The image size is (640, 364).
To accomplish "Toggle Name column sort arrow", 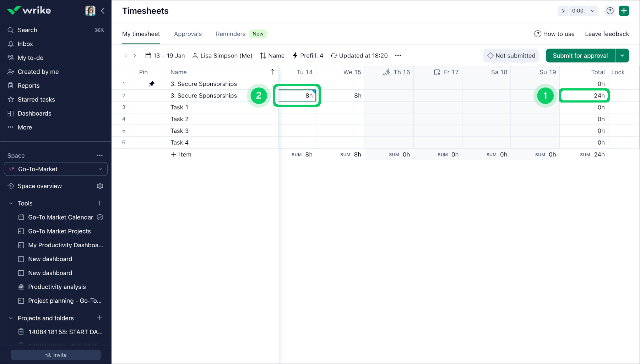I will 272,72.
